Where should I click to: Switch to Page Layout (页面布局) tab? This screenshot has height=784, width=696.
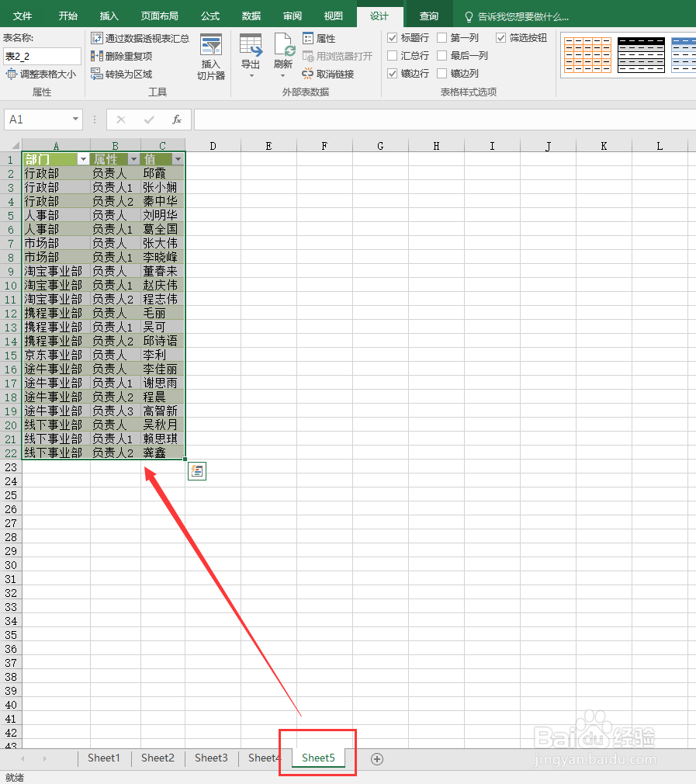coord(159,16)
